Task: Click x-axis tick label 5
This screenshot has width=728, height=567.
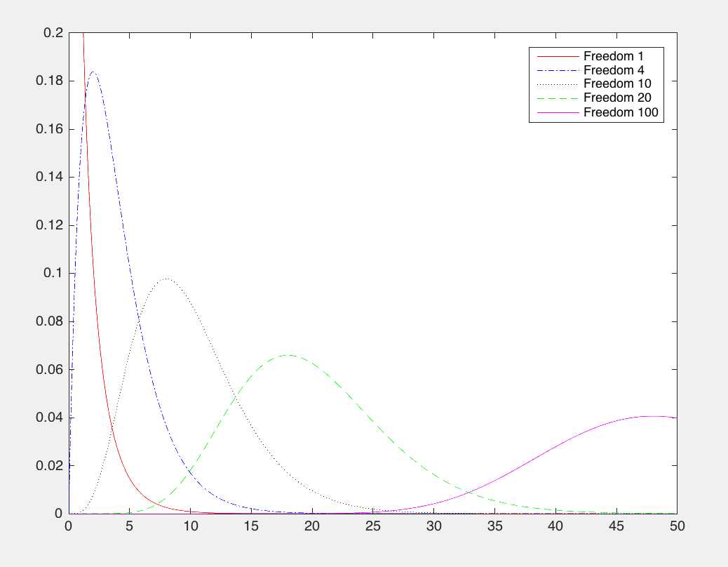Action: coord(130,526)
